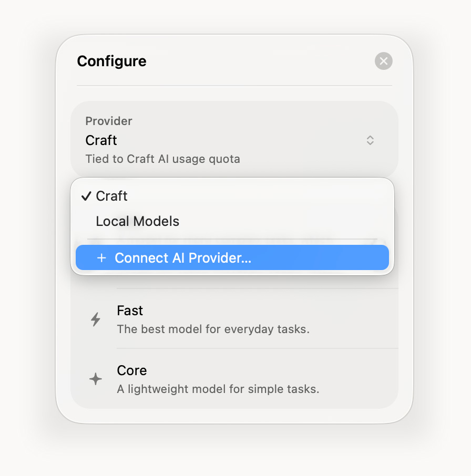This screenshot has width=471, height=476.
Task: Click the Configure dialog title
Action: 111,61
